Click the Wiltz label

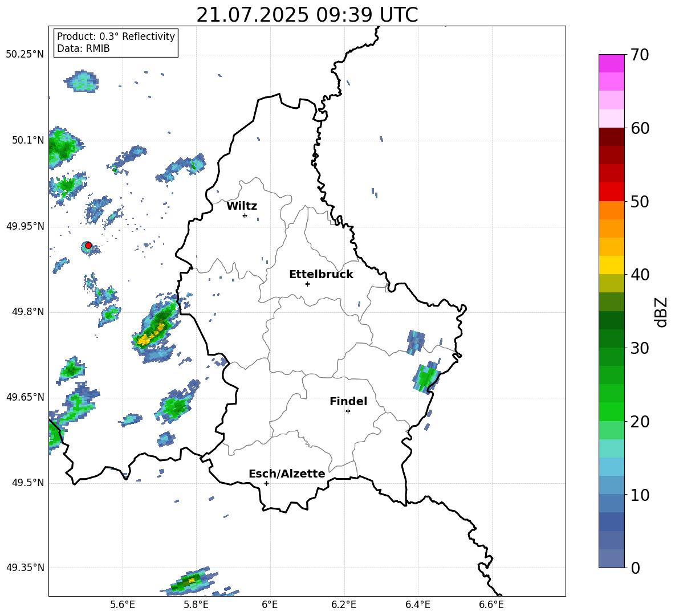click(242, 206)
